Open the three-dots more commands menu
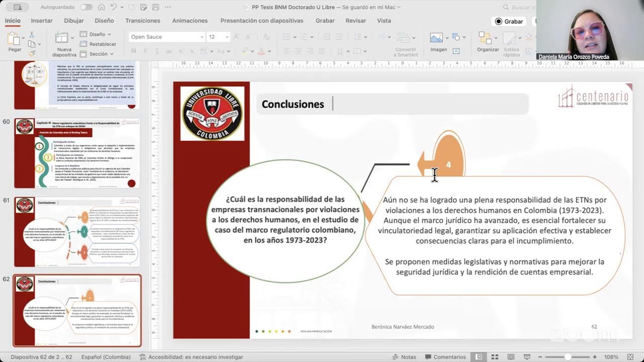 pyautogui.click(x=168, y=7)
